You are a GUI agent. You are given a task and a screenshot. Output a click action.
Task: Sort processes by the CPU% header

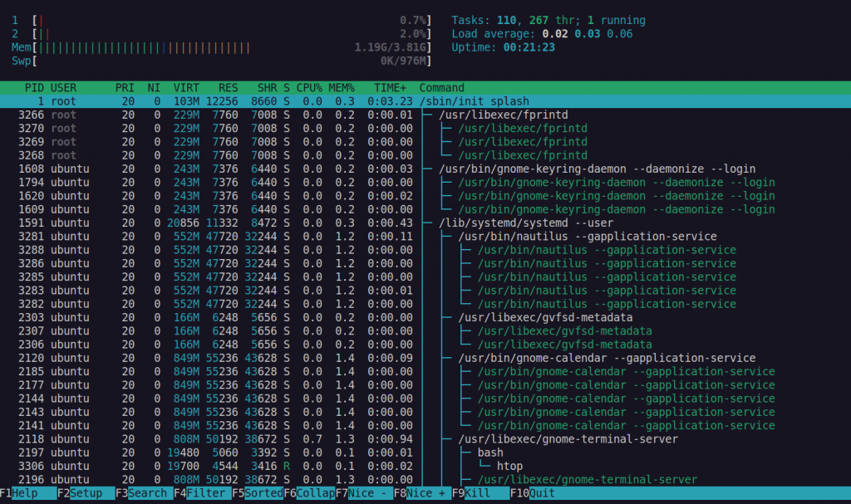[309, 88]
